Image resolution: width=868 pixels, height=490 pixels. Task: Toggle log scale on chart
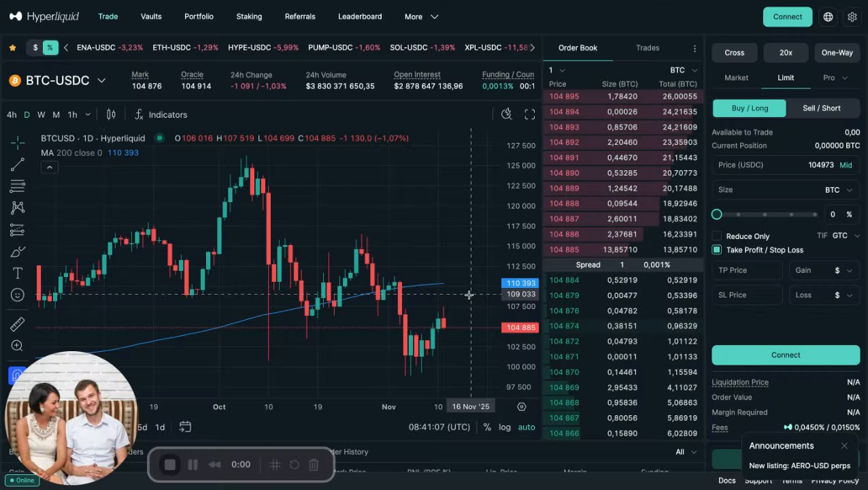click(505, 427)
